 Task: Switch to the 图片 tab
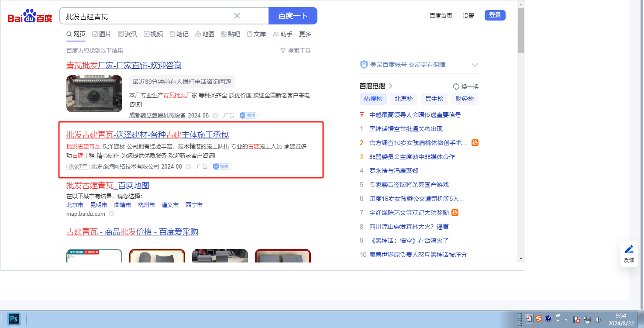tap(102, 34)
